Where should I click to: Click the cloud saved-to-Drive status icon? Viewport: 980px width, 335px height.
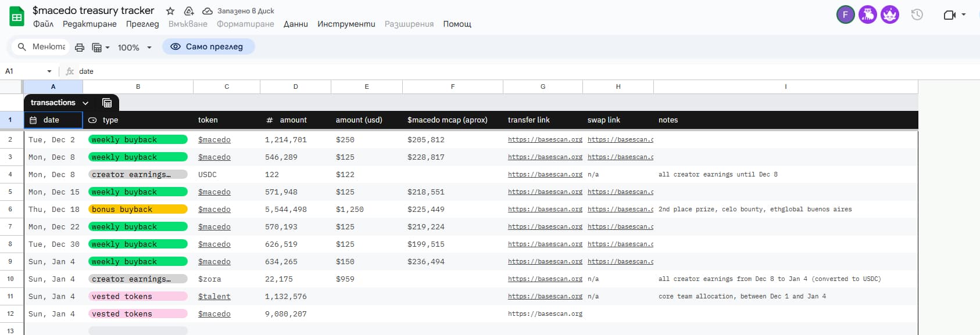point(207,11)
